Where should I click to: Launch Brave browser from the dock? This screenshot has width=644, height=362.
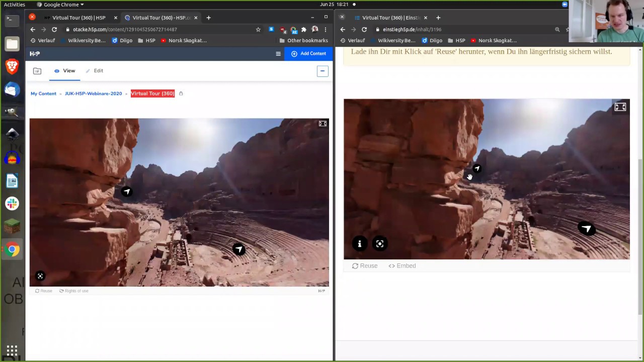pyautogui.click(x=12, y=67)
